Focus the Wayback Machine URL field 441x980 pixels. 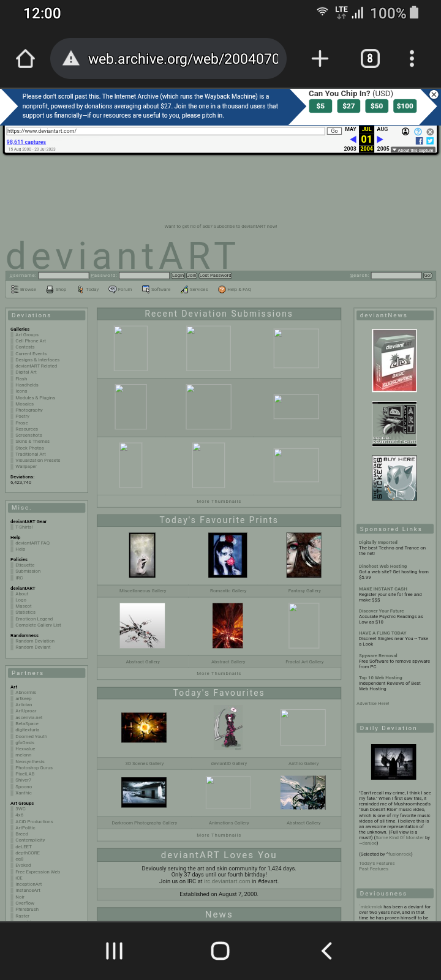pyautogui.click(x=165, y=131)
